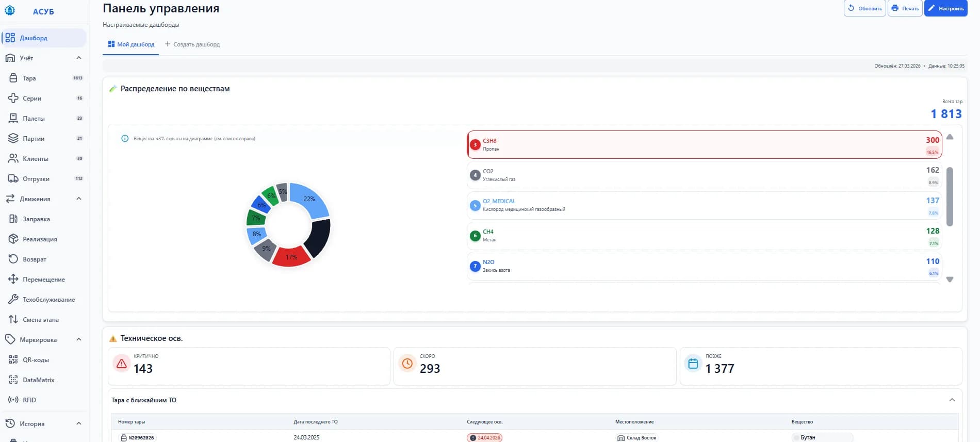
Task: Click the Склад Восток location cell
Action: click(638, 438)
